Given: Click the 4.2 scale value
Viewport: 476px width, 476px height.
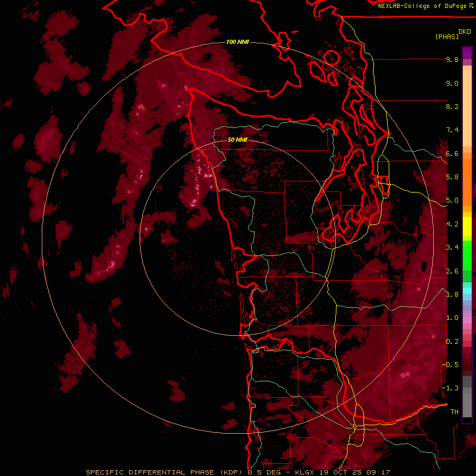Looking at the screenshot, I should [x=452, y=224].
